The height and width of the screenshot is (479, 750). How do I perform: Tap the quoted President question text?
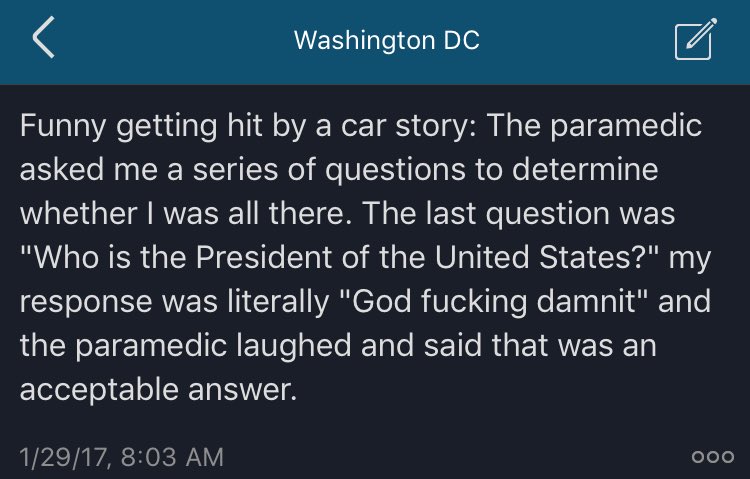[340, 258]
